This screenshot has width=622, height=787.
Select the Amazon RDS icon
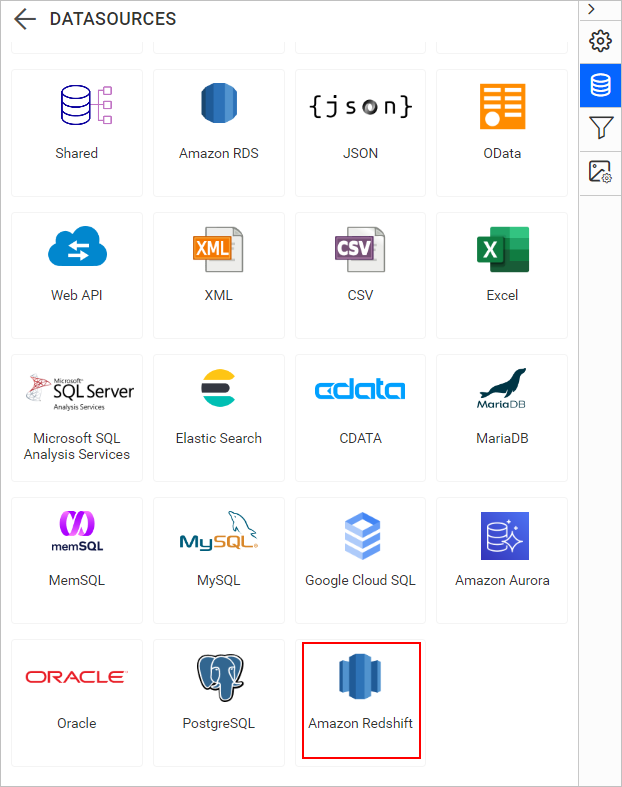pos(219,103)
